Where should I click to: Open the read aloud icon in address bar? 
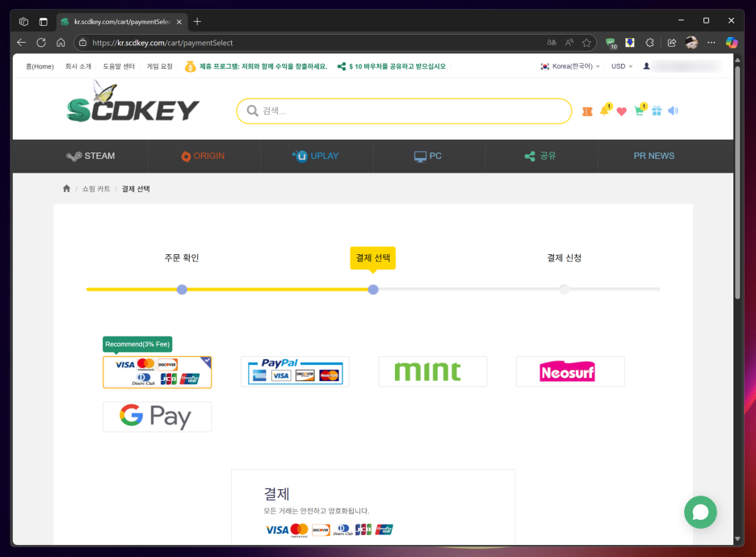click(569, 43)
